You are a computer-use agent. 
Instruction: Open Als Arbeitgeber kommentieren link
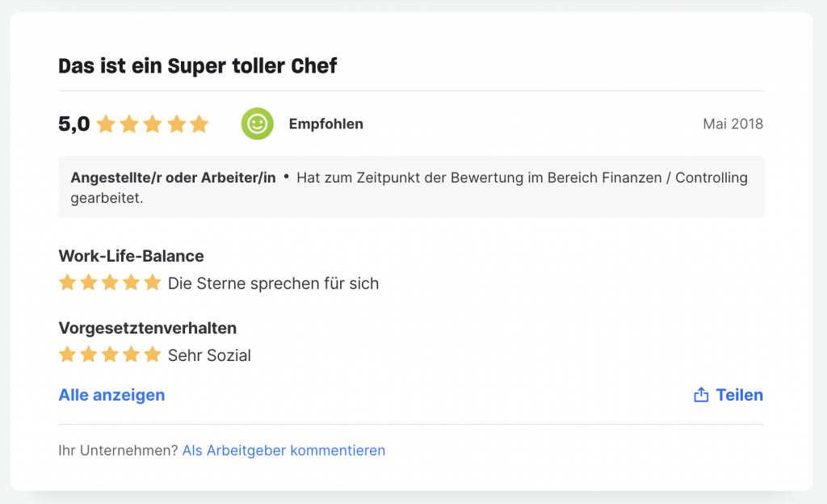pos(283,450)
